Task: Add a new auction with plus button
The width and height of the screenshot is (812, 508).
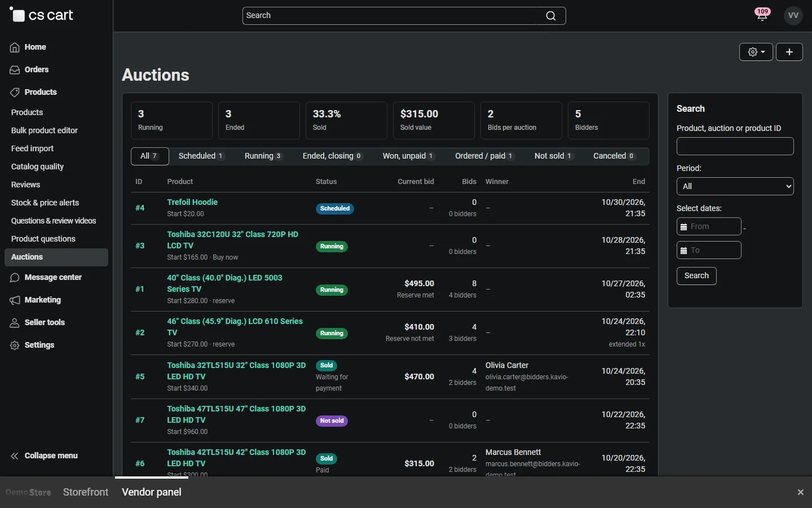Action: [789, 52]
